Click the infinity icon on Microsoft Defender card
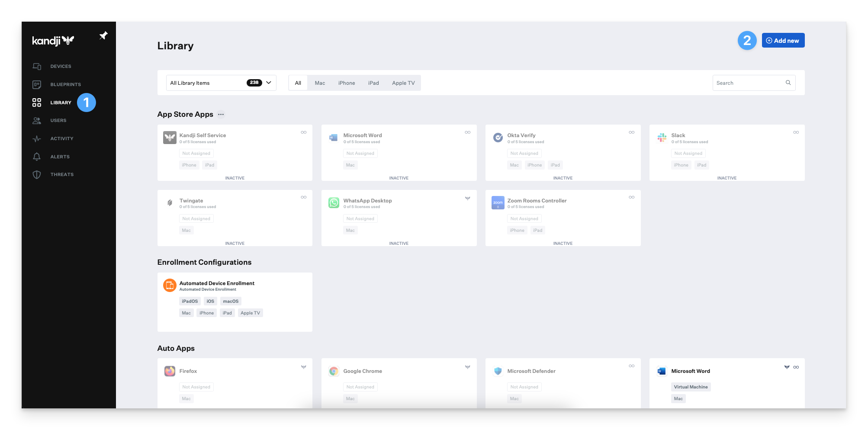Image resolution: width=868 pixels, height=430 pixels. pyautogui.click(x=632, y=366)
